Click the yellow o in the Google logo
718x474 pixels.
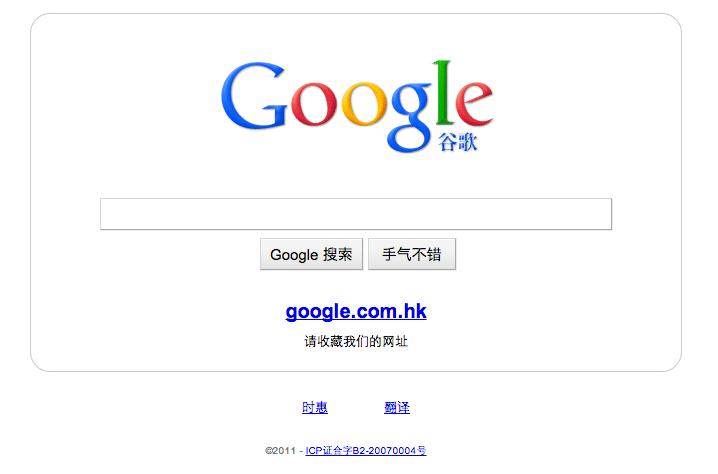pos(364,104)
